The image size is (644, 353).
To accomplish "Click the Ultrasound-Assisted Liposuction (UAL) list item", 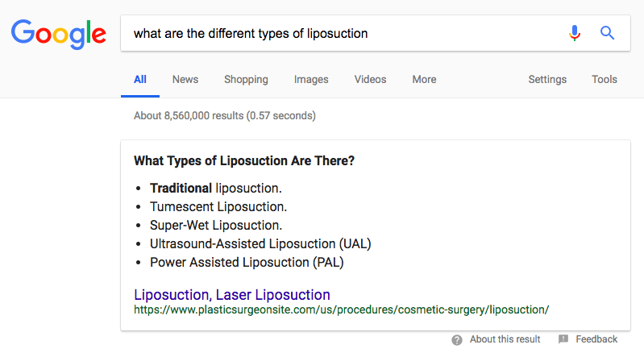I will click(260, 244).
